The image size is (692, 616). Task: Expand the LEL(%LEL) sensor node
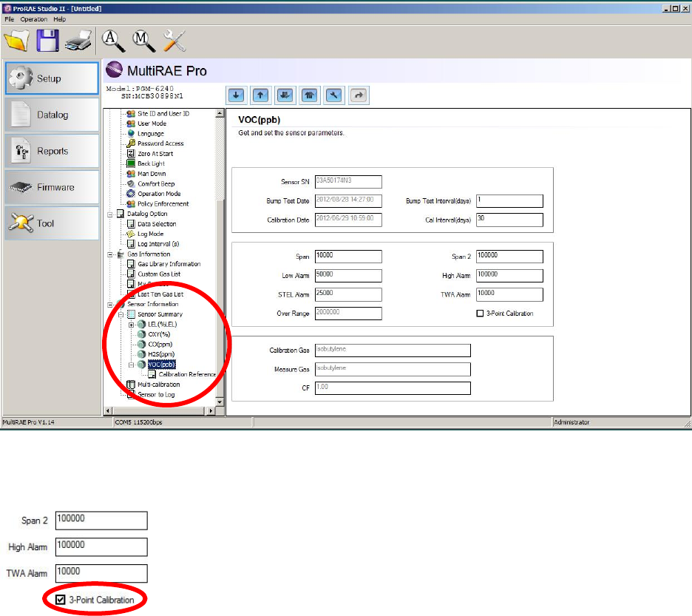[131, 325]
